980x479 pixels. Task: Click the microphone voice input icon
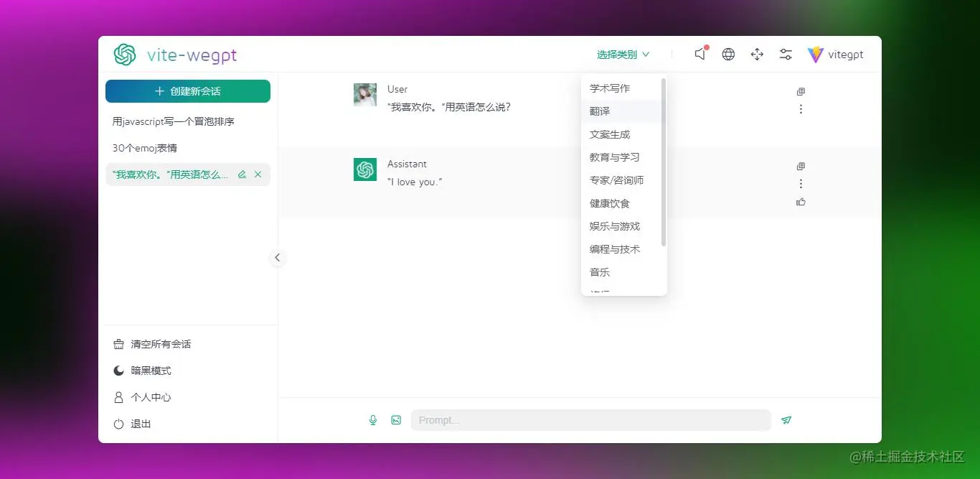click(x=373, y=420)
